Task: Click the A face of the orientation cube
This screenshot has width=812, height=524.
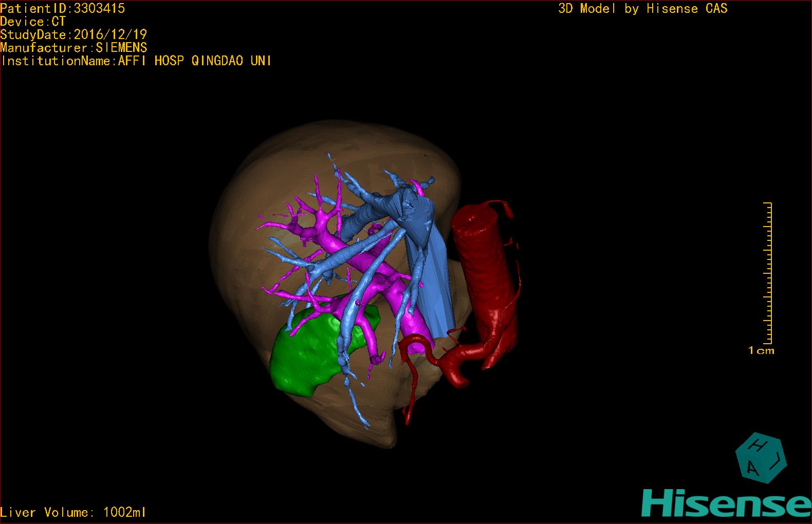Action: 752,467
